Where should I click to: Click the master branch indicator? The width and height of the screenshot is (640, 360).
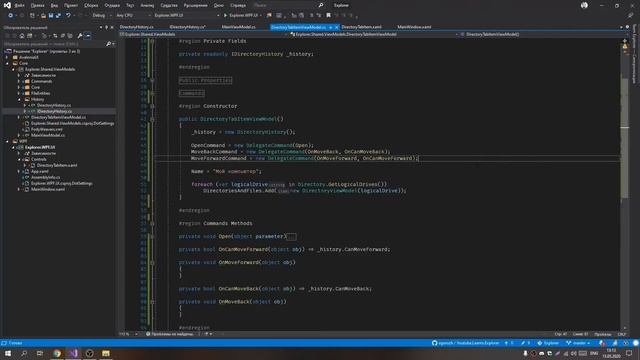point(578,343)
